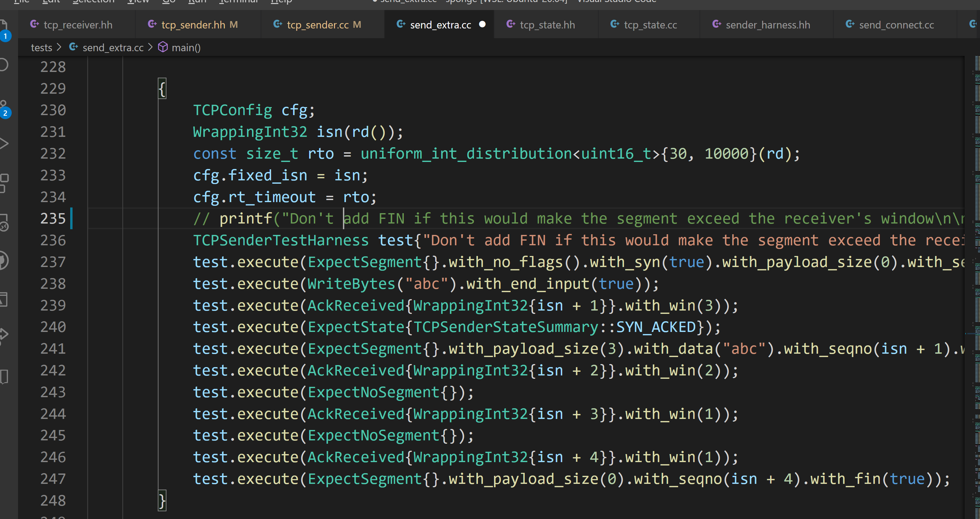Open the main() symbol breadcrumb

[x=186, y=48]
